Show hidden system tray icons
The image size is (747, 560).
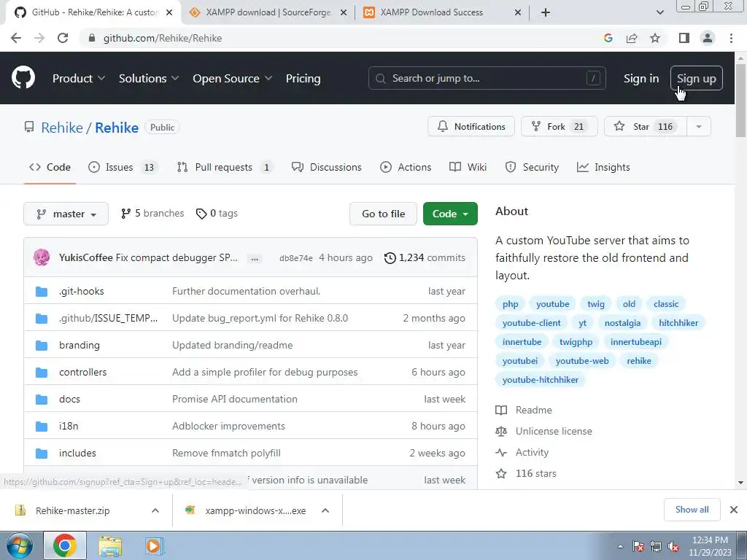(620, 546)
